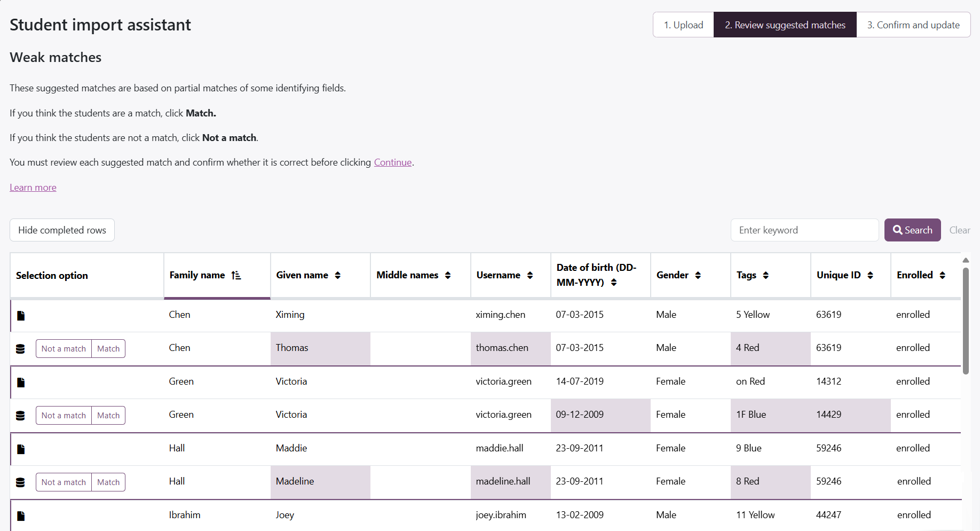The image size is (980, 531).
Task: Go to the 1. Upload step
Action: point(683,25)
